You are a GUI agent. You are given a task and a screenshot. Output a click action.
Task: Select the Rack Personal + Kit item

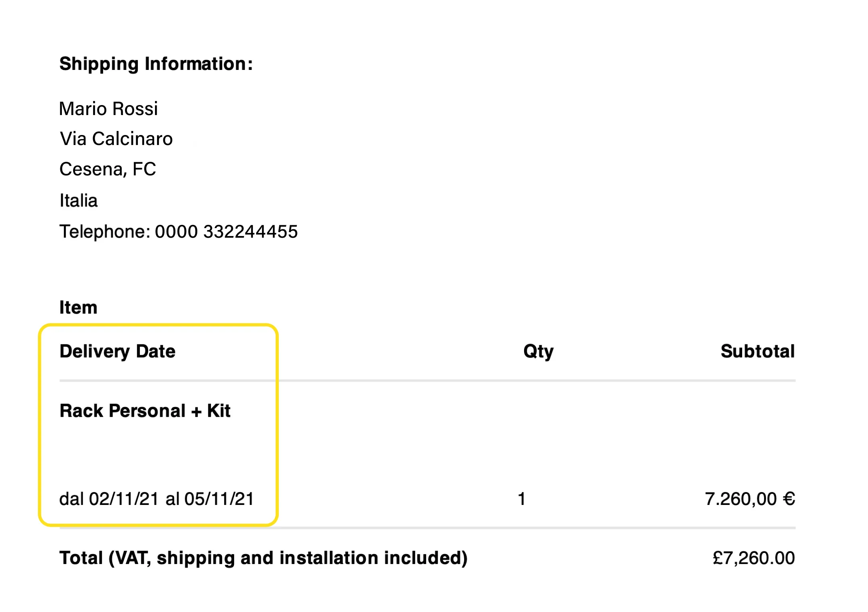click(x=145, y=411)
